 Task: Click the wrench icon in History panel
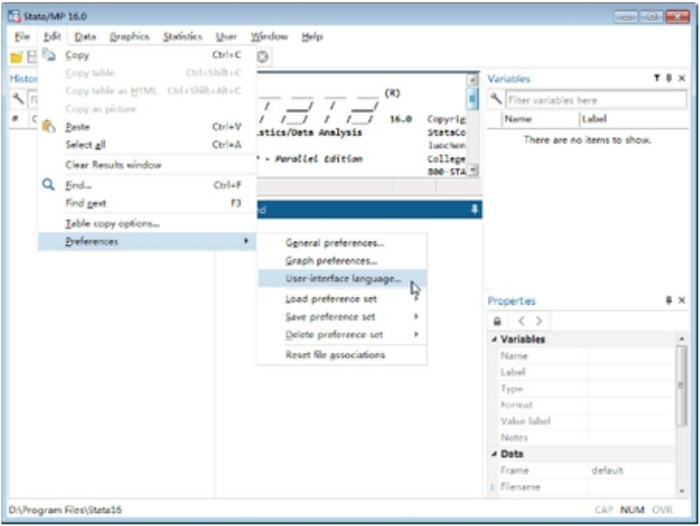tap(18, 98)
